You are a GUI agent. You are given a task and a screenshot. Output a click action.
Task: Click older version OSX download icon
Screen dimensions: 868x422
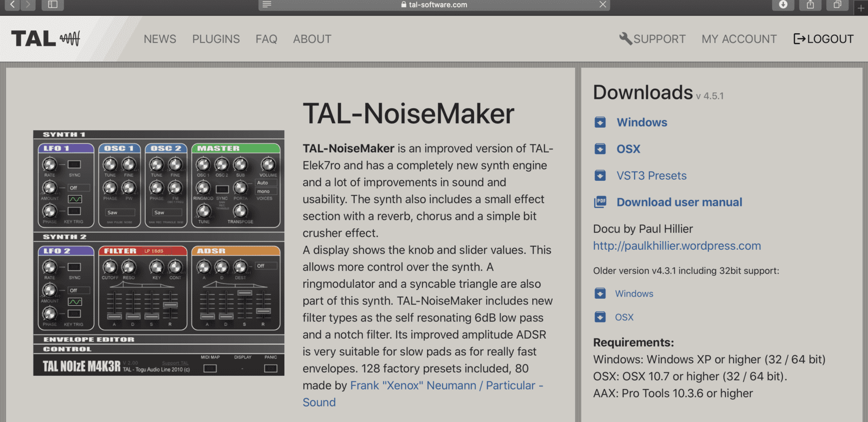pos(600,317)
